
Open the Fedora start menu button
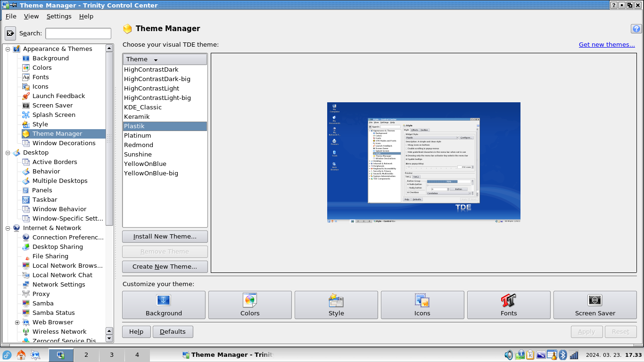point(7,355)
